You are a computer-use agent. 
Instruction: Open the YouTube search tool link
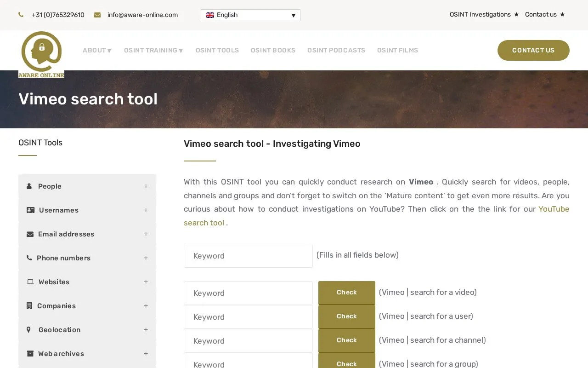tap(554, 209)
